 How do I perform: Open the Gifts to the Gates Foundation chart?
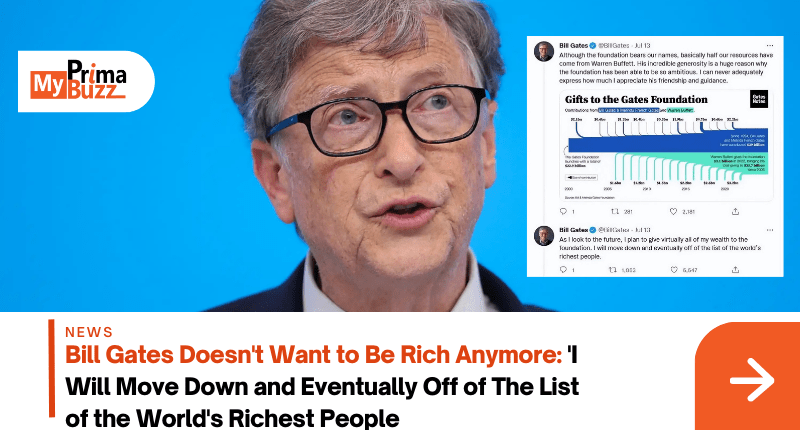[x=667, y=146]
